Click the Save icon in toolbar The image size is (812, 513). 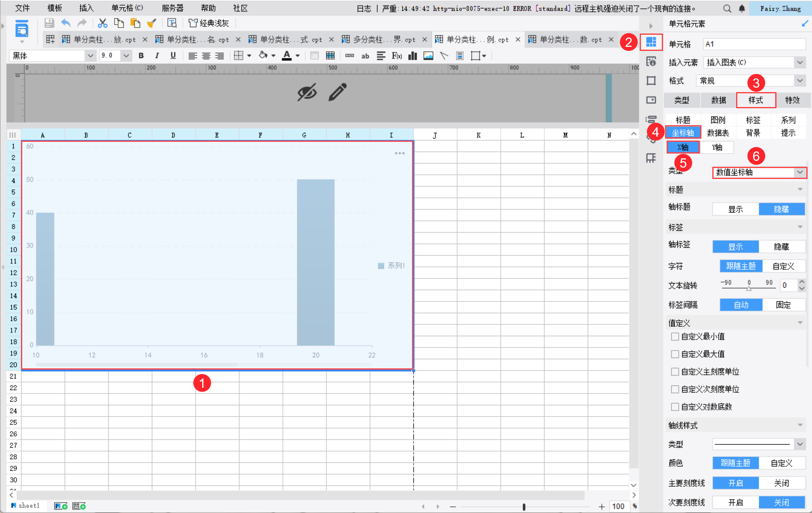[49, 23]
